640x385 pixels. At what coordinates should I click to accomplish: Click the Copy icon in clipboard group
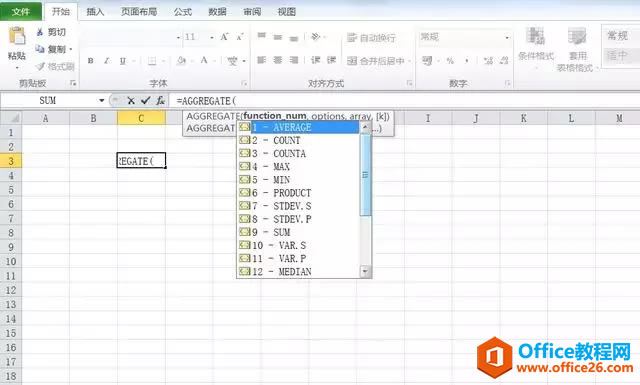(x=40, y=49)
